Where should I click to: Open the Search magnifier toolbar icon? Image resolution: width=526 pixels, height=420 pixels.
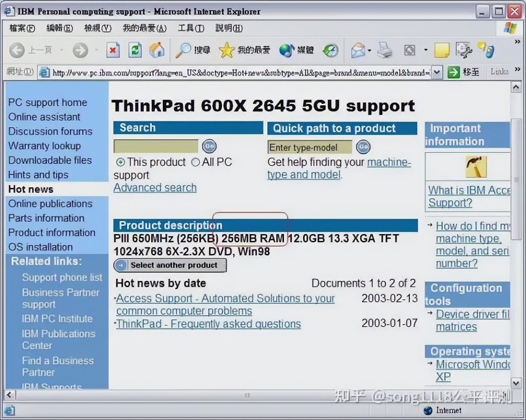tap(183, 50)
